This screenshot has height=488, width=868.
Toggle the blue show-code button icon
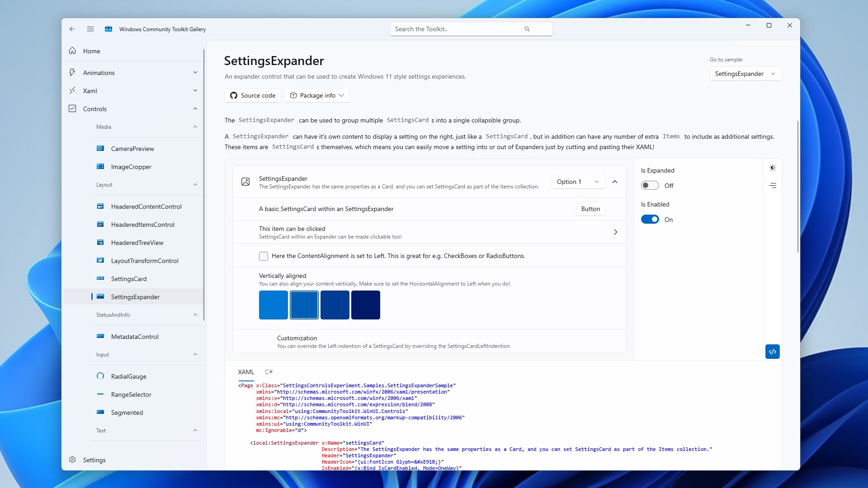tap(772, 352)
